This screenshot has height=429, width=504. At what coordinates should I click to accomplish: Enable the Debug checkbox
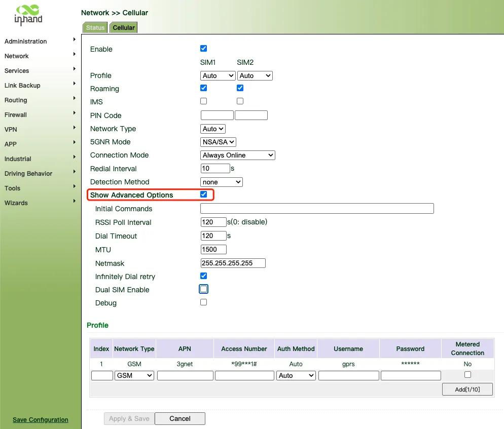203,302
